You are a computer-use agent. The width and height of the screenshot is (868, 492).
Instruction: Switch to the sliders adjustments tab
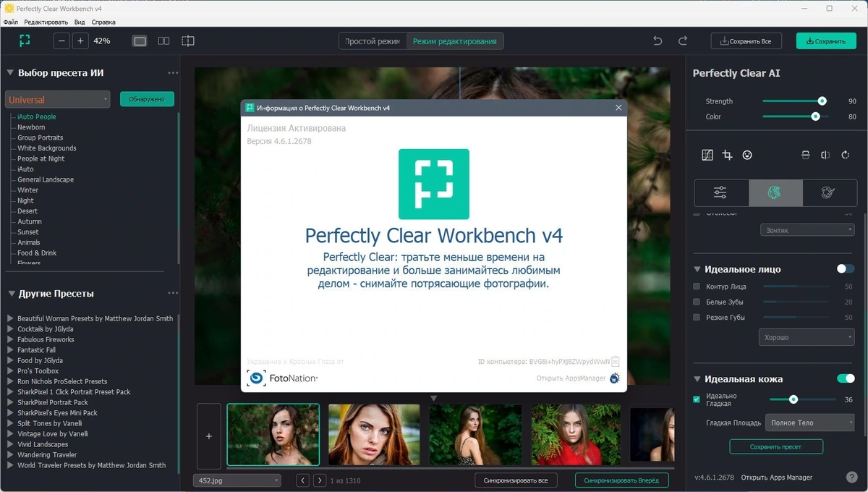[721, 192]
